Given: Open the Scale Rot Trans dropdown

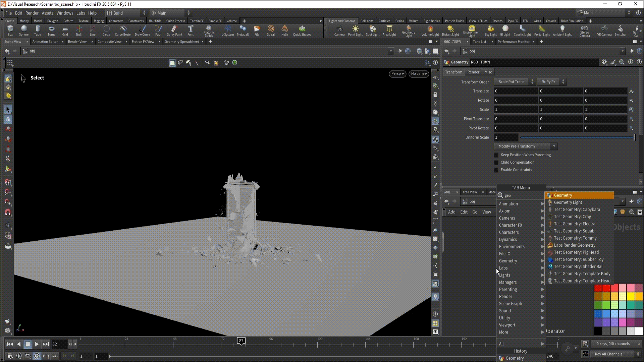Looking at the screenshot, I should (515, 82).
